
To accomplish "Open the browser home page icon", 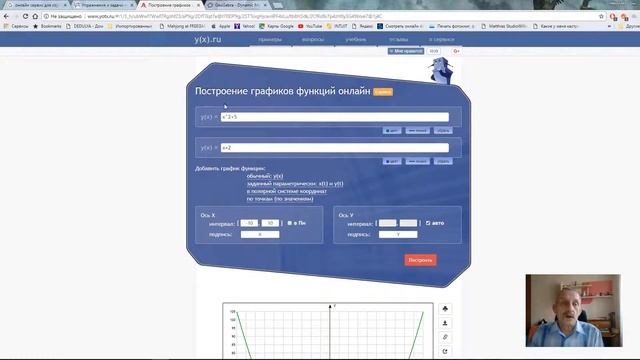I will coord(35,16).
